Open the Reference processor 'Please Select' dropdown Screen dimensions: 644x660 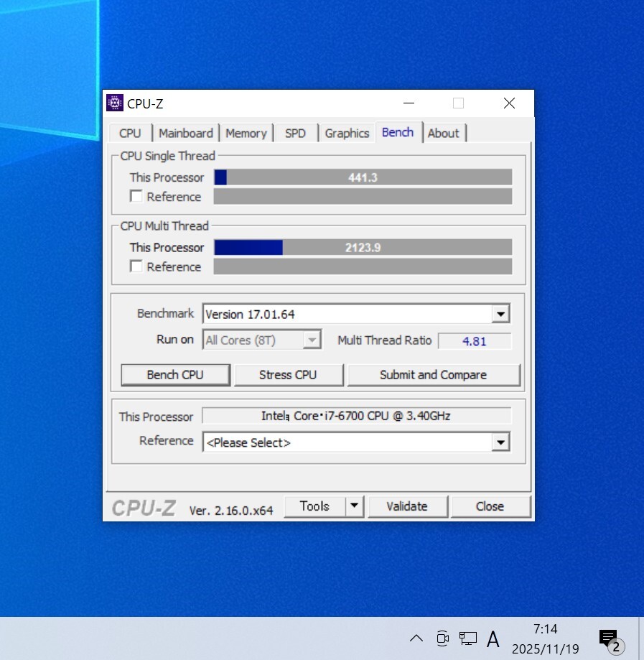tap(500, 442)
